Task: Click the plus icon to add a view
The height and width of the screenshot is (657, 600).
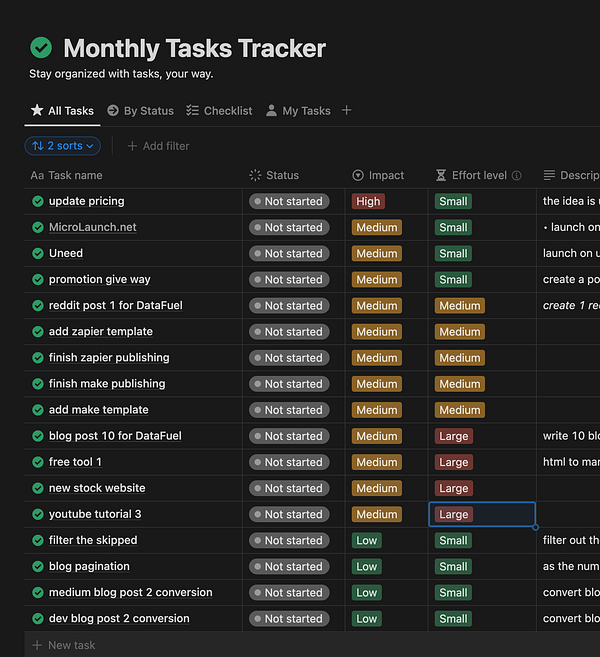Action: (347, 111)
